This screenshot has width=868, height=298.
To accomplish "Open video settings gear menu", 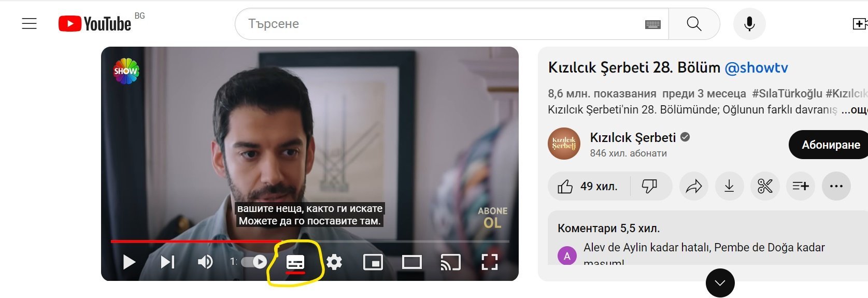I will tap(334, 262).
